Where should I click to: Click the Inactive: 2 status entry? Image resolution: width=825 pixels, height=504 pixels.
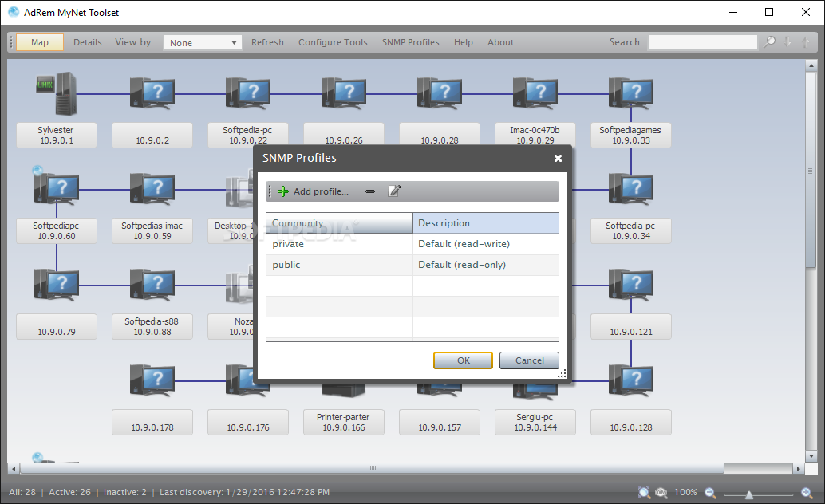(x=124, y=492)
